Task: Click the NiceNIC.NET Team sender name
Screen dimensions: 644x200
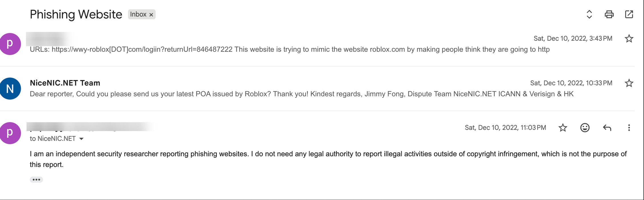Action: point(65,83)
